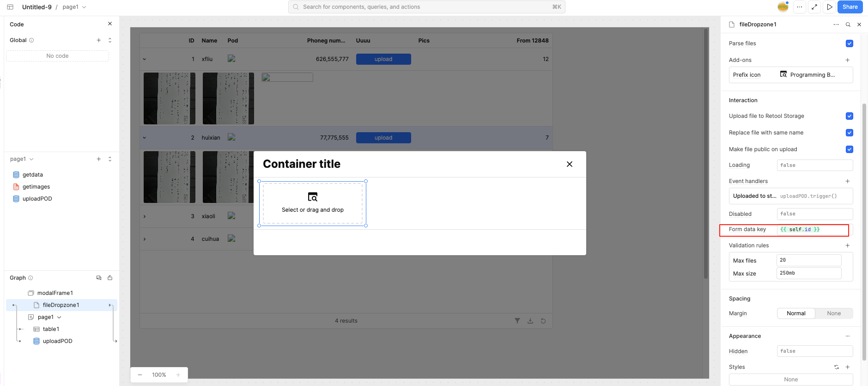Toggle the sidebar layout icon
This screenshot has width=868, height=386.
[x=10, y=7]
